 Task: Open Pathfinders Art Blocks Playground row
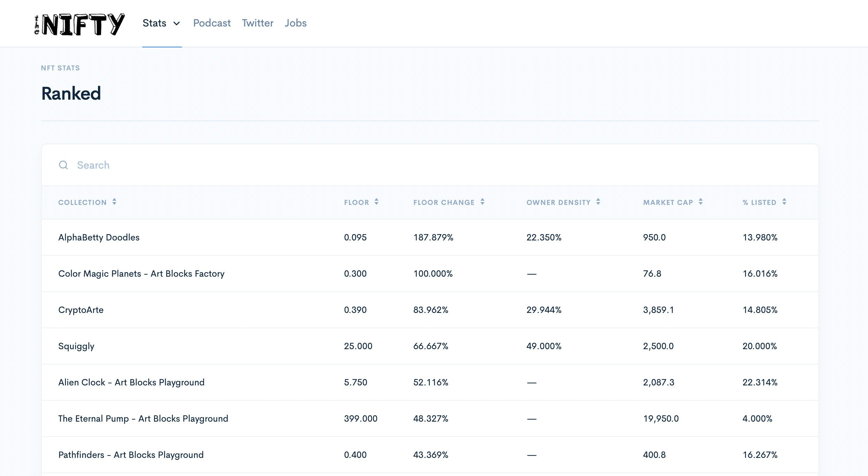[131, 455]
